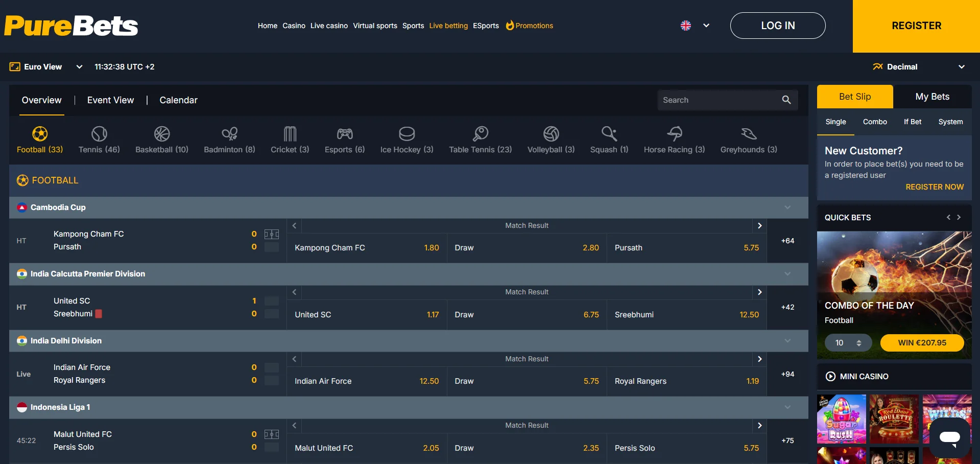Open the Bet Slip tab
Image resolution: width=980 pixels, height=464 pixels.
[x=855, y=97]
